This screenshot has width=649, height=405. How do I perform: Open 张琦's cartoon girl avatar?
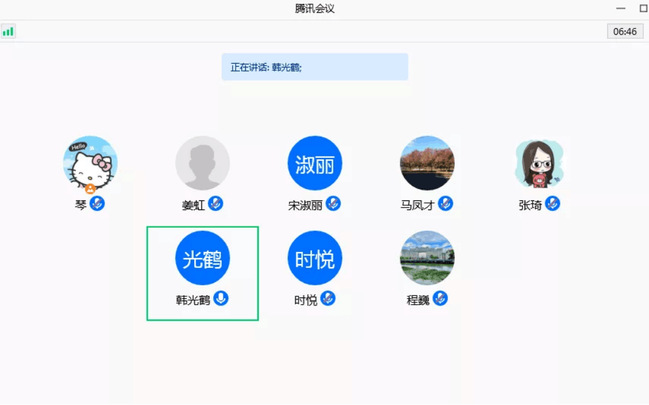540,164
